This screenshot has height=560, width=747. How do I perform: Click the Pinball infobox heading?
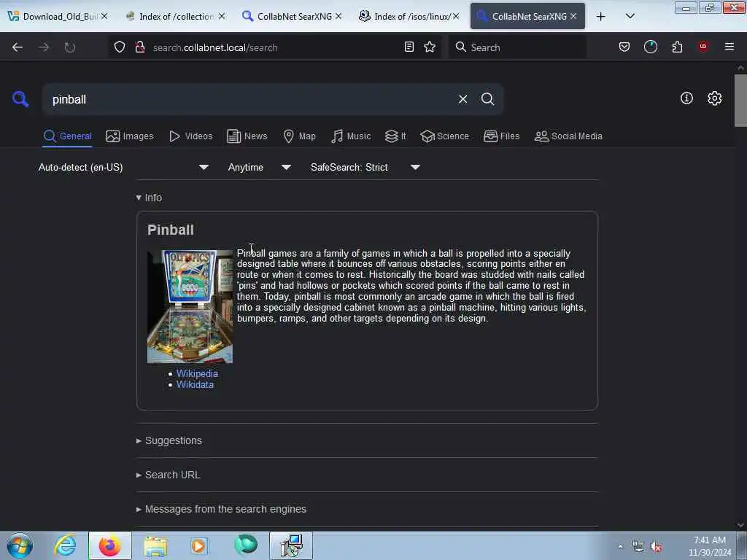pyautogui.click(x=171, y=230)
